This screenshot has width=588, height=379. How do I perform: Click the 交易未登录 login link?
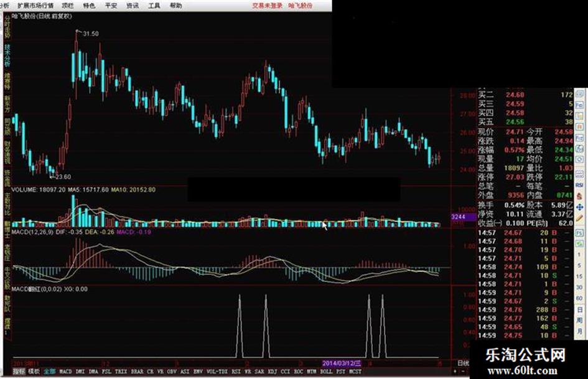[x=267, y=6]
